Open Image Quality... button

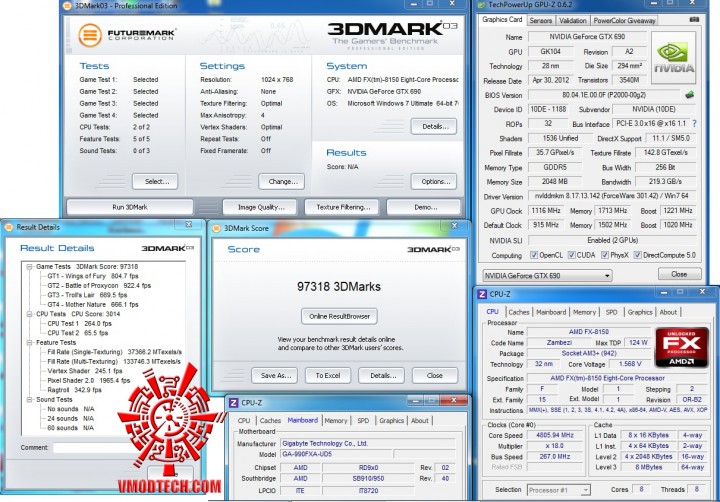(260, 208)
